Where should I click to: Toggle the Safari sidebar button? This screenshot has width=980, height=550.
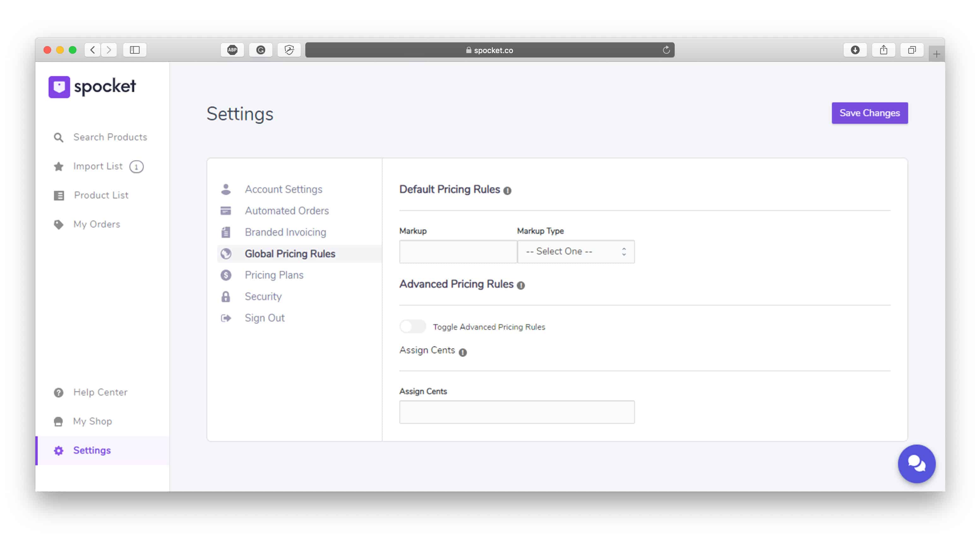[135, 50]
